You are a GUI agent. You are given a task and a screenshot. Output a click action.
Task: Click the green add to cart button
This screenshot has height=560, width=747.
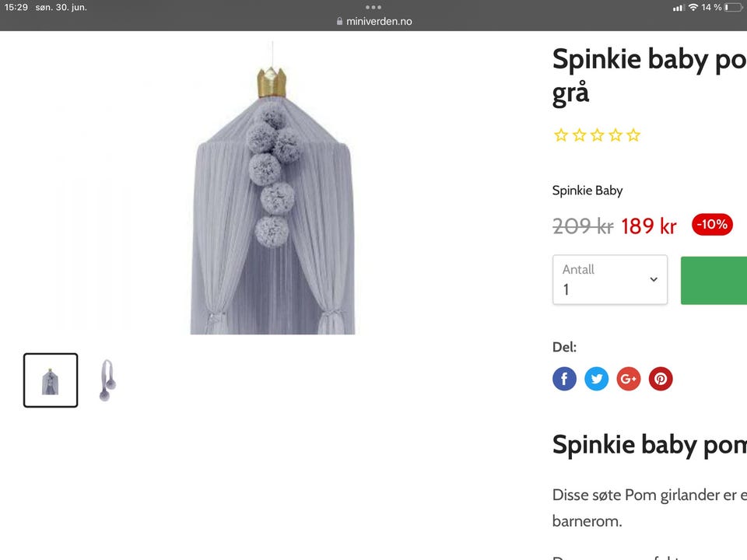(714, 280)
